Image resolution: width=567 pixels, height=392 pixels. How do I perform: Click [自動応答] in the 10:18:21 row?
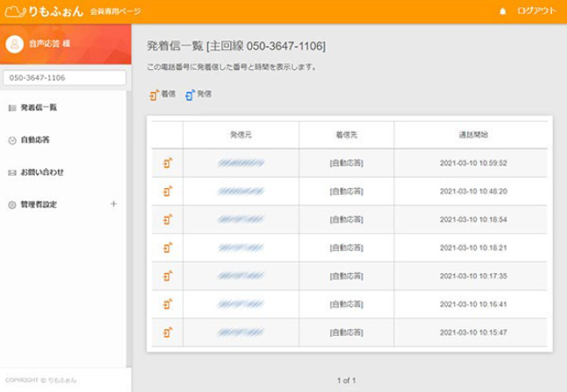(346, 248)
